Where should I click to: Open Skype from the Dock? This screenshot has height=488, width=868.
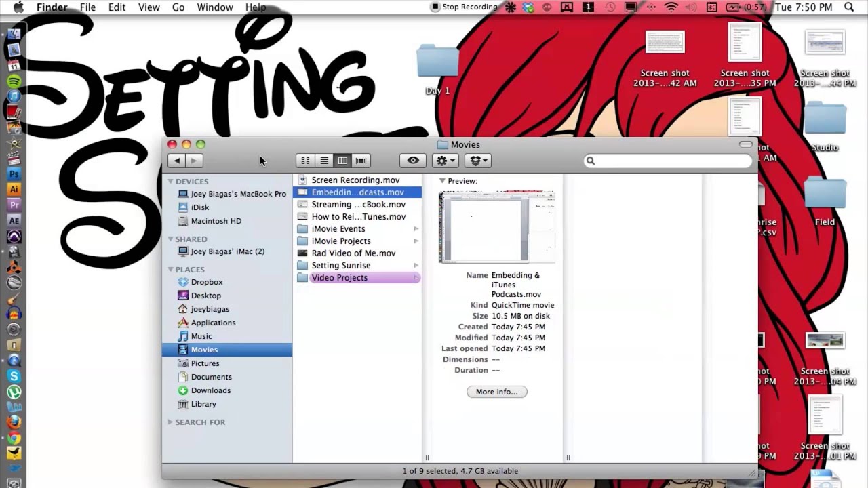coord(14,376)
